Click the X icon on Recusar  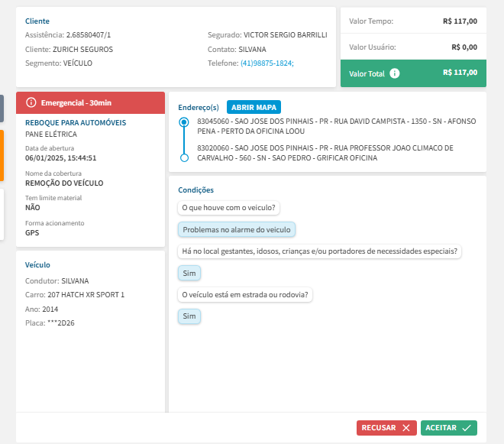406,428
